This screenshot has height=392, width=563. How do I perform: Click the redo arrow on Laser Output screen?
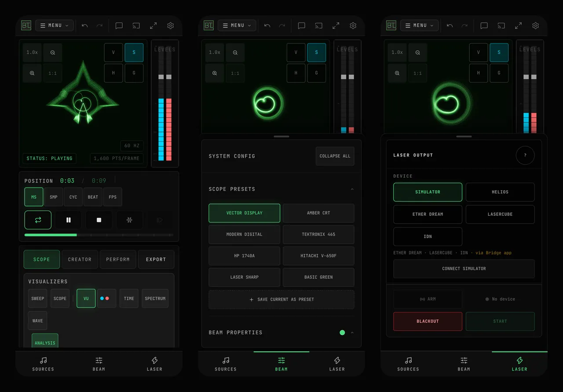464,25
